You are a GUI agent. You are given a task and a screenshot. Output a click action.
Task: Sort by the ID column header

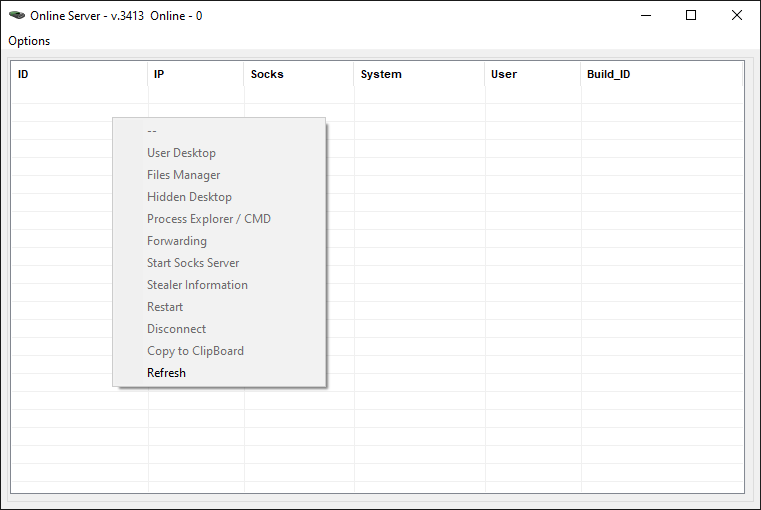(x=80, y=74)
